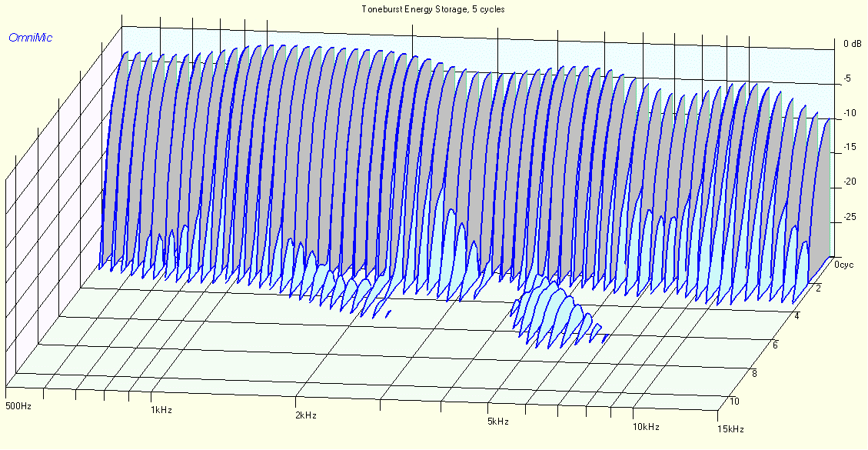This screenshot has width=868, height=450.
Task: Select the 1kHz frequency axis label
Action: (161, 410)
